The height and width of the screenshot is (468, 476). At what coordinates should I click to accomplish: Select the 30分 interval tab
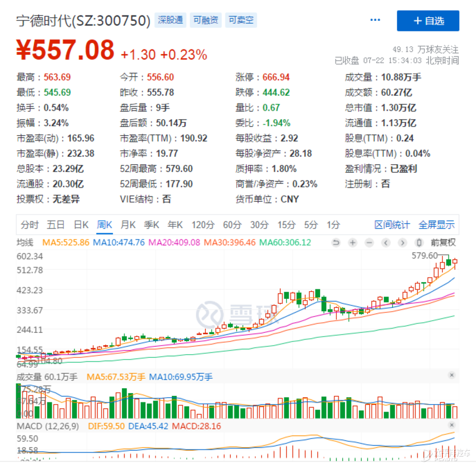259,225
